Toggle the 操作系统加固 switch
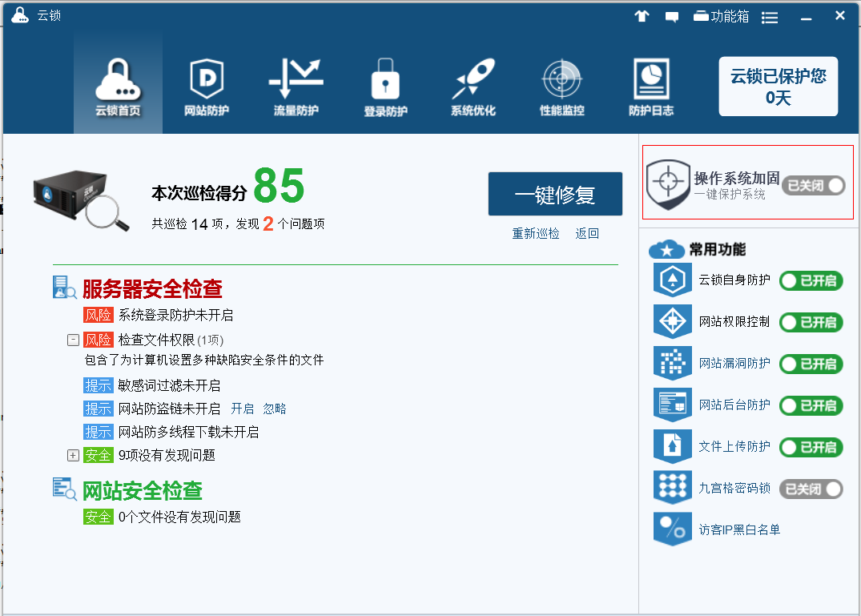Image resolution: width=861 pixels, height=616 pixels. click(x=813, y=186)
